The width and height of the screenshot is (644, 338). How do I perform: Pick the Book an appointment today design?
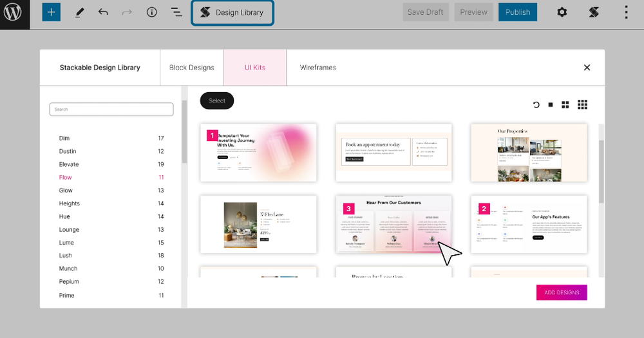click(393, 153)
